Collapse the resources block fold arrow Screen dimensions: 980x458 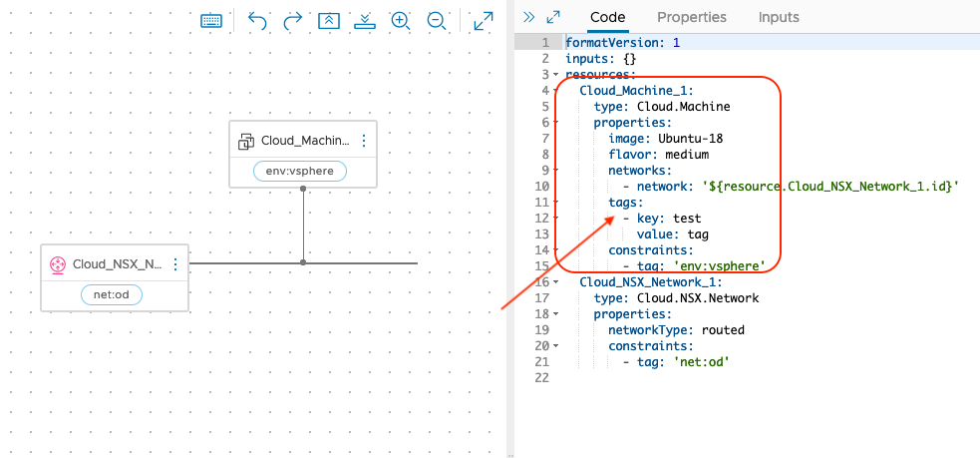tap(554, 75)
